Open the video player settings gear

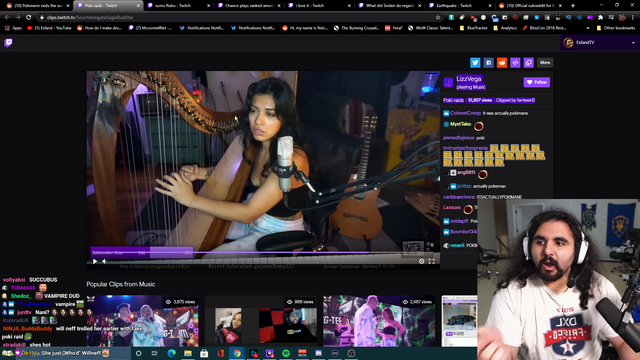pyautogui.click(x=421, y=261)
